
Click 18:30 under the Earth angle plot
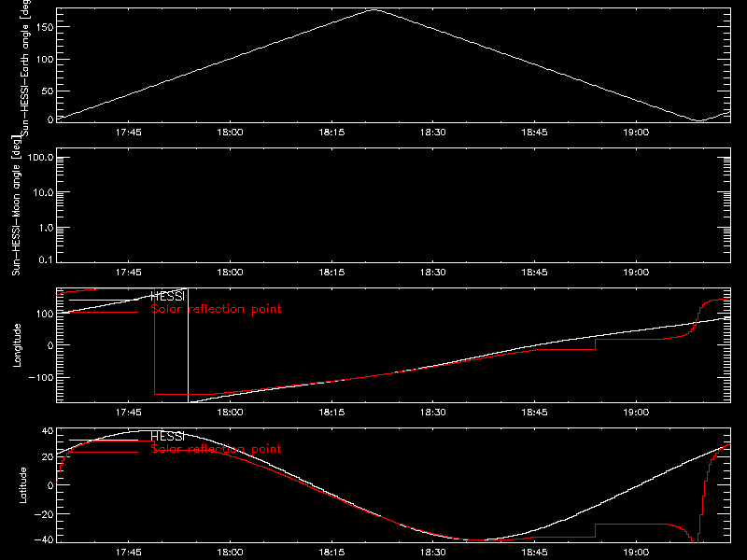tap(433, 133)
